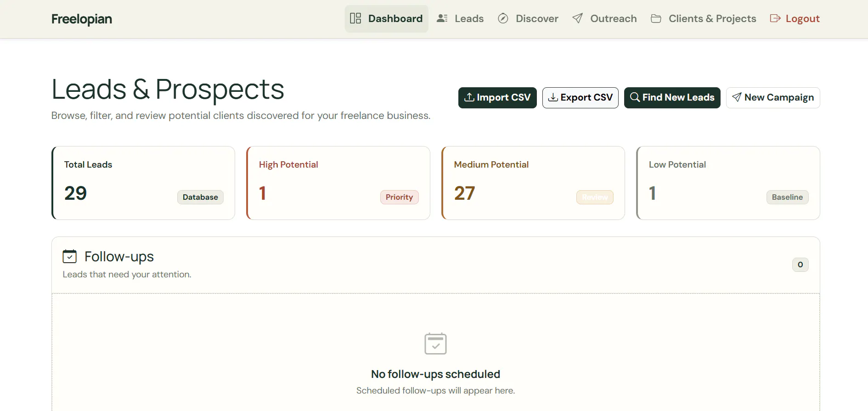Open the Low Potential card
868x411 pixels.
coord(728,183)
